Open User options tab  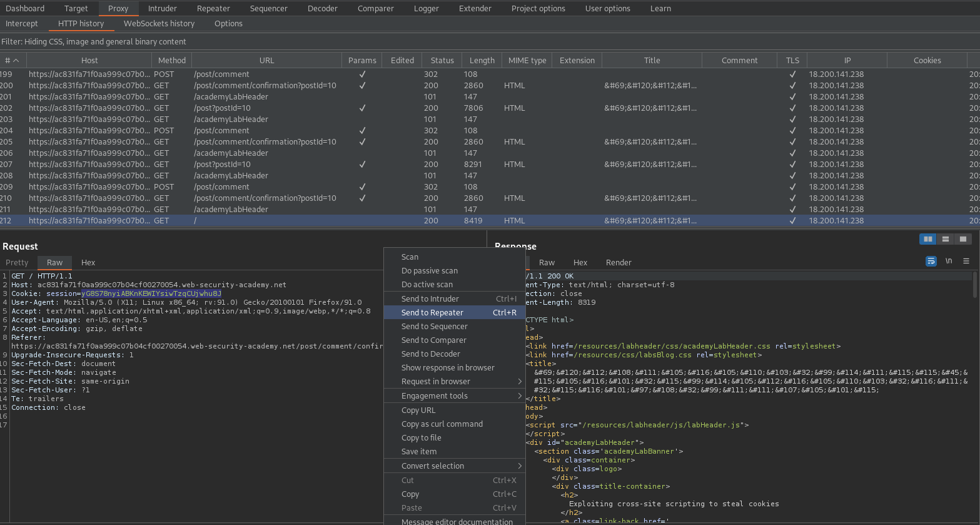tap(608, 8)
